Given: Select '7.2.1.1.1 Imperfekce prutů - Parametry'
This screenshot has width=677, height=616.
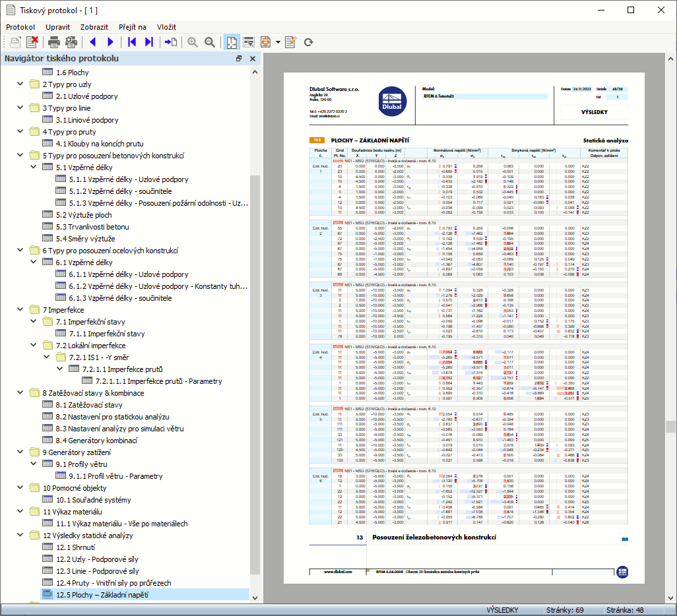Looking at the screenshot, I should [158, 381].
